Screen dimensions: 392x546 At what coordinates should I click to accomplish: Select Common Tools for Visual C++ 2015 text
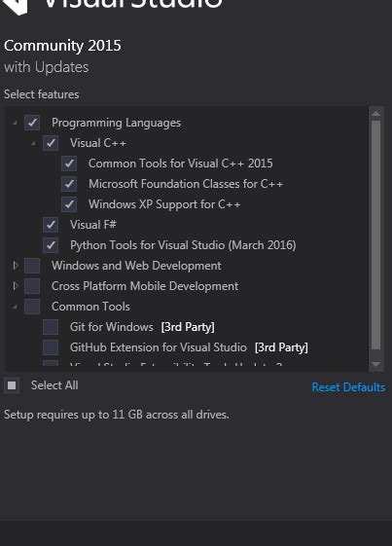[180, 164]
